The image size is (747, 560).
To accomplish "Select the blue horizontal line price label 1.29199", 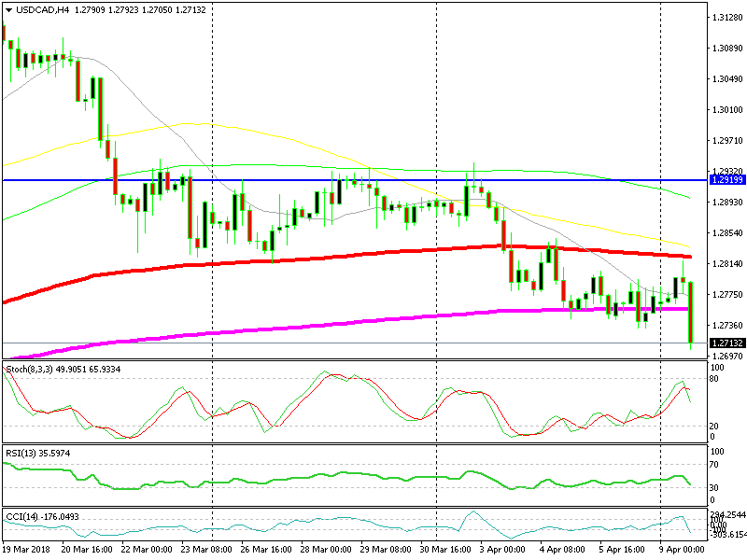I will 727,180.
